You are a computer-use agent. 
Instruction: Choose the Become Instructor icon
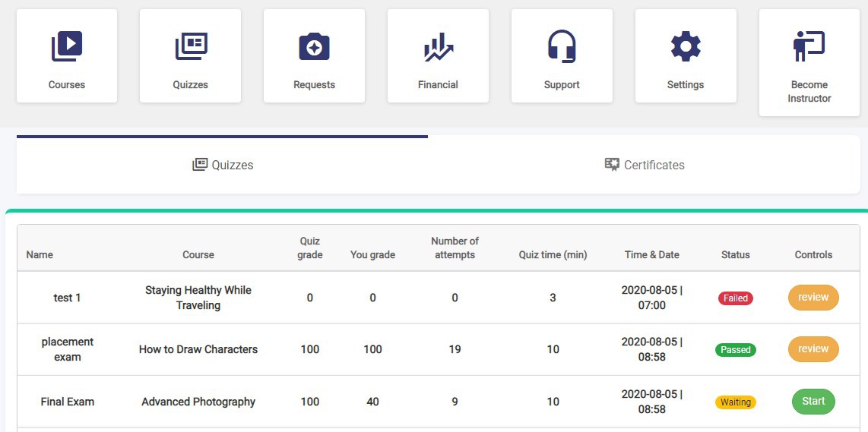coord(809,47)
